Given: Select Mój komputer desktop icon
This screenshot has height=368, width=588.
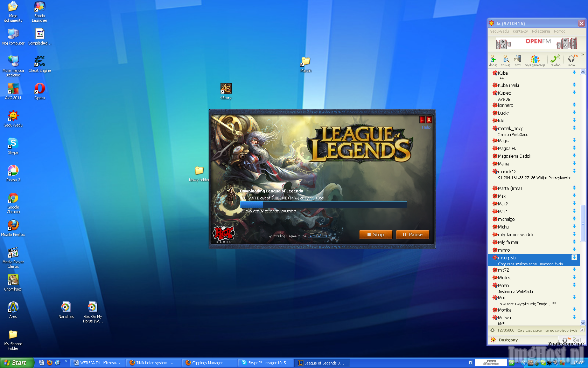Looking at the screenshot, I should coord(13,37).
